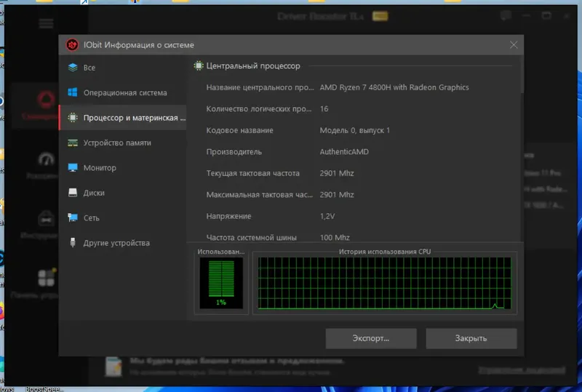Click the chip icon next to "Центральный процессор"

199,65
